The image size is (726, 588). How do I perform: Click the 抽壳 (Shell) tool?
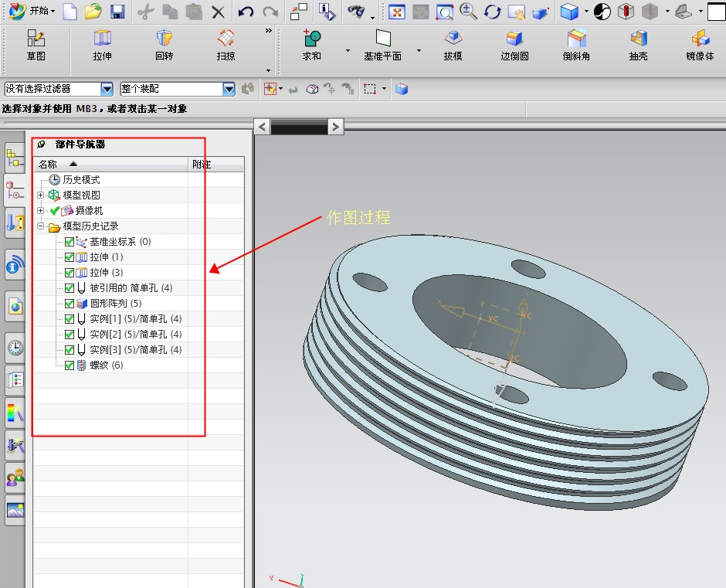click(638, 45)
